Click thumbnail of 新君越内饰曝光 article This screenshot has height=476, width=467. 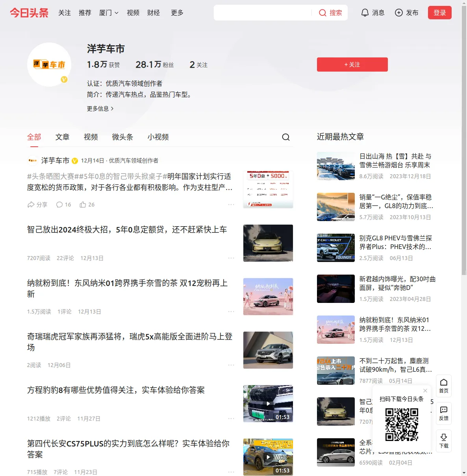point(336,289)
